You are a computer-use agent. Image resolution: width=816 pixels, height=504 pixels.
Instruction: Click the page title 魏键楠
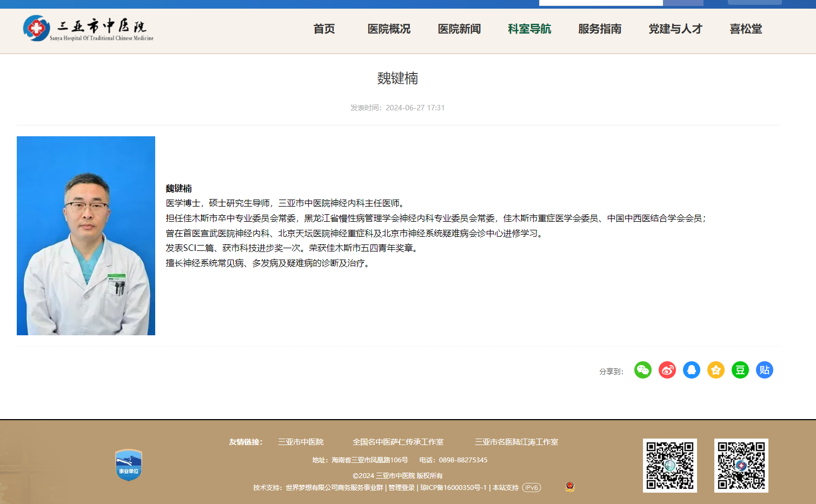click(397, 78)
